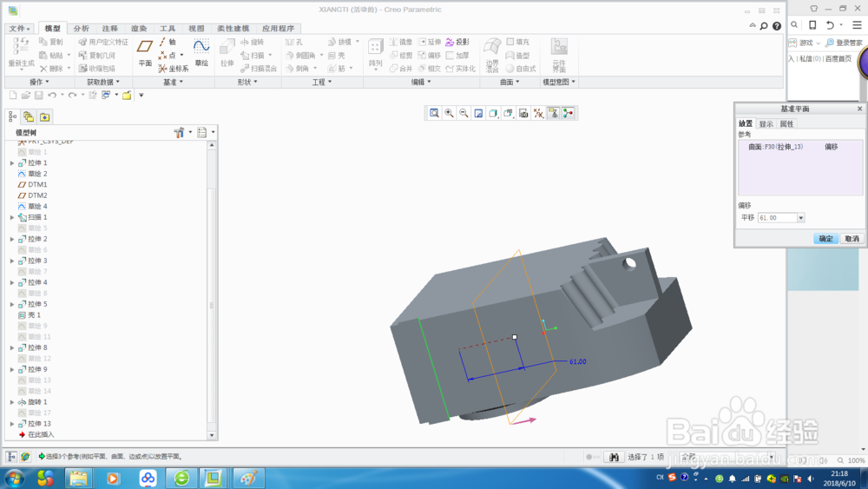The image size is (868, 489).
Task: Choose the Axis (轴) datum tool
Action: 168,42
